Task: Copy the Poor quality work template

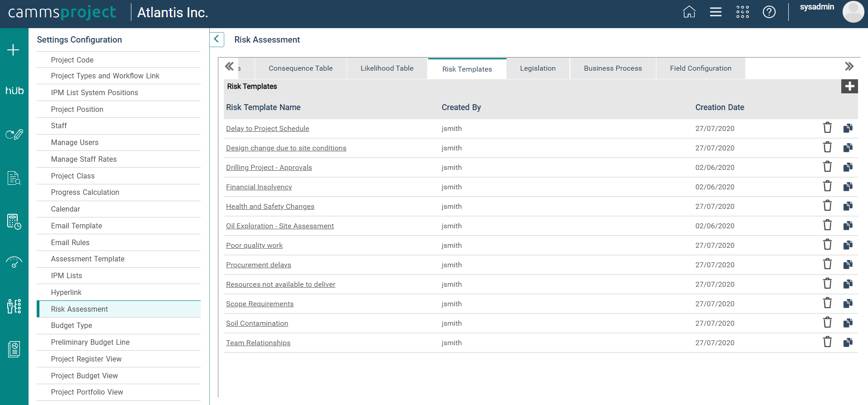Action: point(848,245)
